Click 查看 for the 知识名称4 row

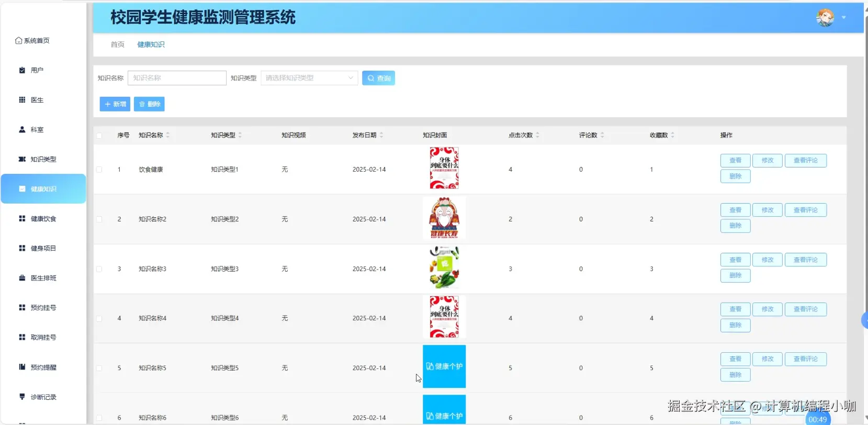735,309
